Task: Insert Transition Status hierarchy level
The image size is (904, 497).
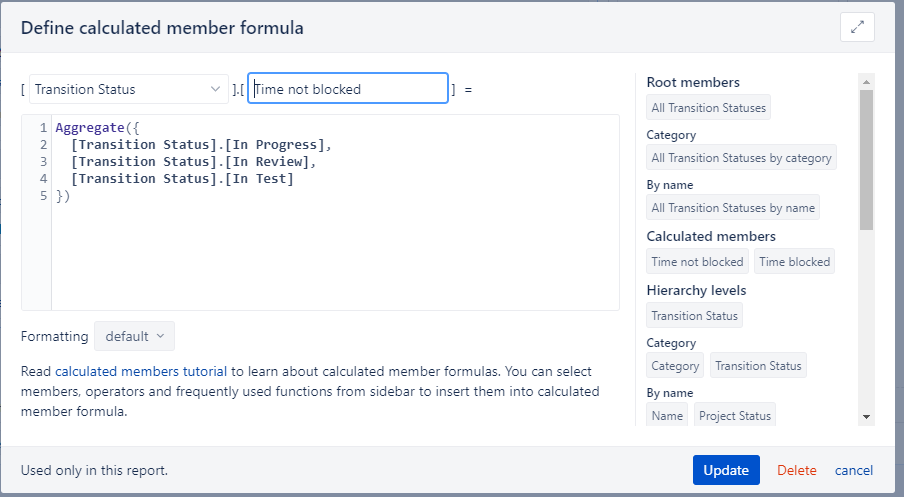Action: tap(694, 315)
